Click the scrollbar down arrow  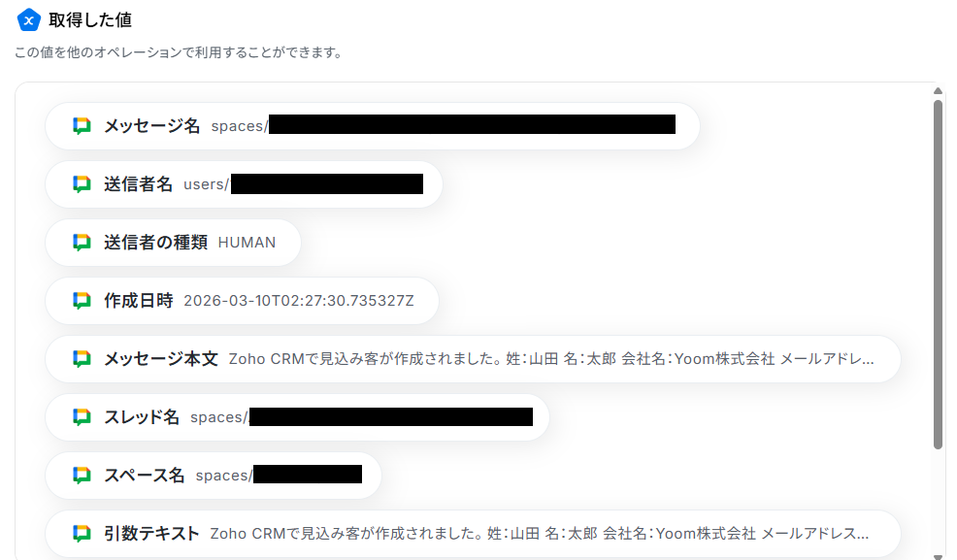pyautogui.click(x=939, y=556)
